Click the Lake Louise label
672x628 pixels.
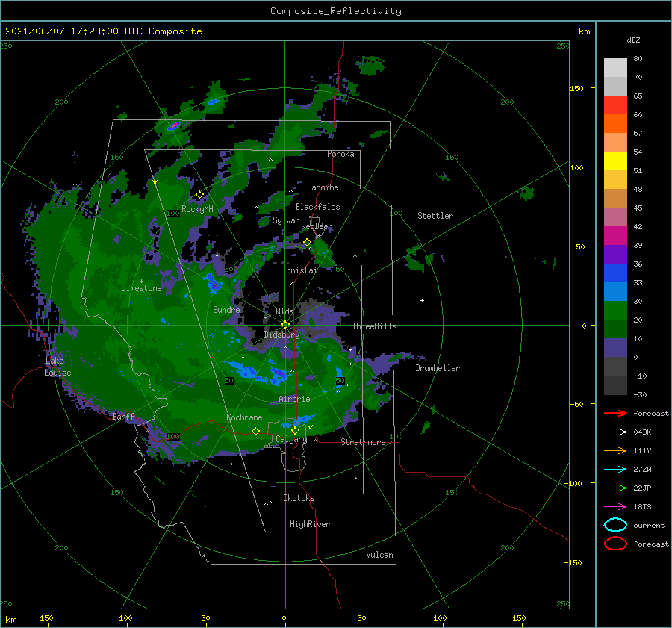[x=57, y=367]
